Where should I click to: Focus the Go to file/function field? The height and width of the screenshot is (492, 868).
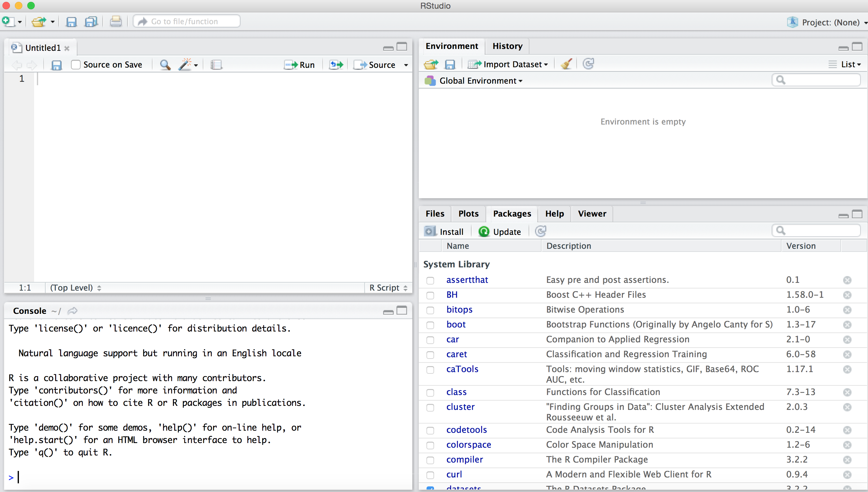187,21
